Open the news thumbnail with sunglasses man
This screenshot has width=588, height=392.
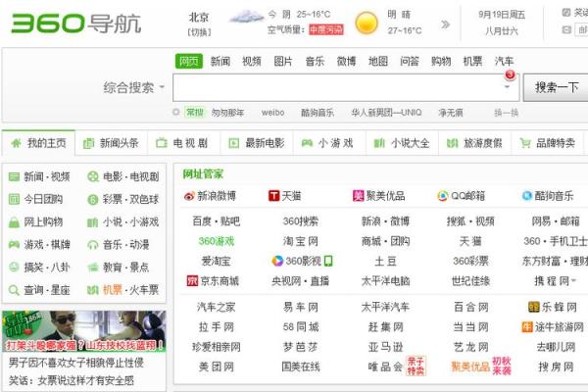pyautogui.click(x=84, y=331)
